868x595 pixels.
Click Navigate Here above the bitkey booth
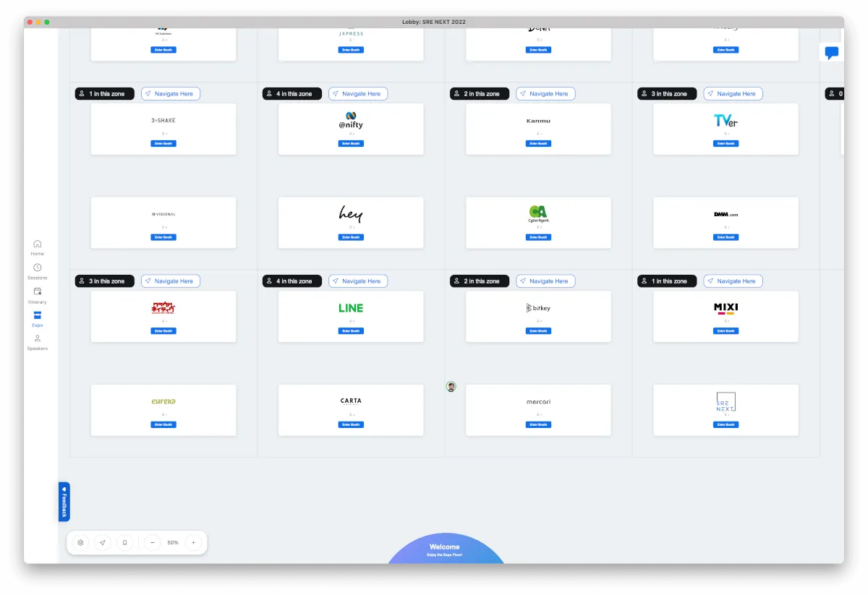pos(545,281)
